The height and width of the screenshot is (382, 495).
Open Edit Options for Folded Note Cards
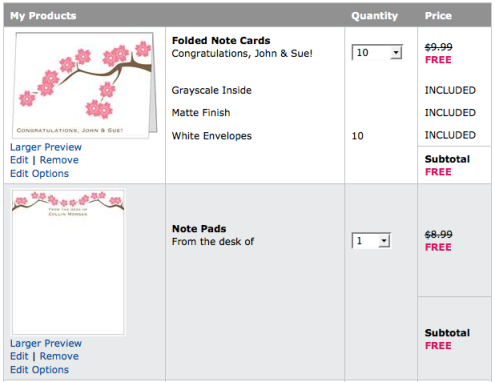(39, 173)
